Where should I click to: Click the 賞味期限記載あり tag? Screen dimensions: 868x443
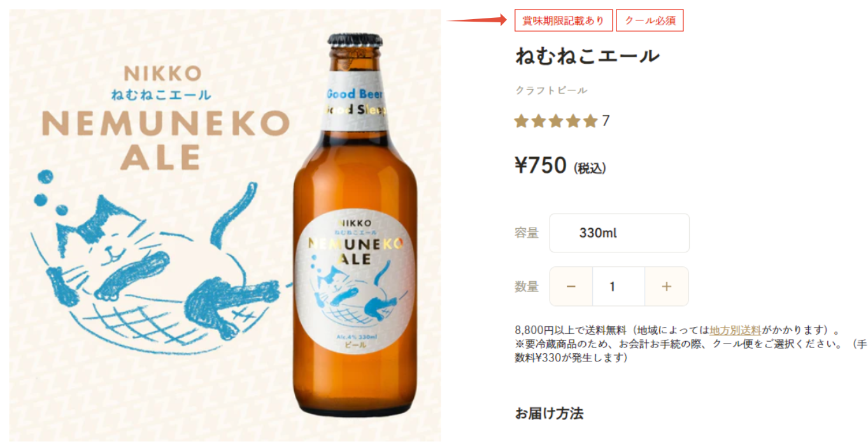click(x=564, y=20)
